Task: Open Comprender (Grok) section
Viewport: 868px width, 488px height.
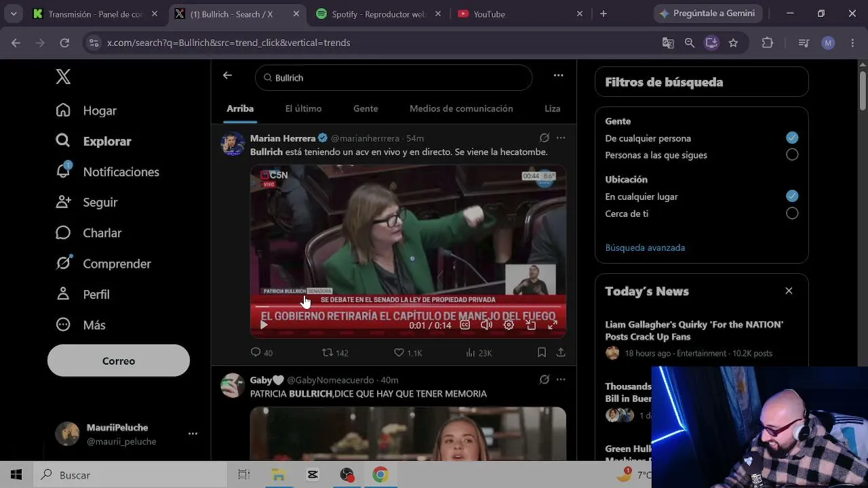Action: click(103, 263)
